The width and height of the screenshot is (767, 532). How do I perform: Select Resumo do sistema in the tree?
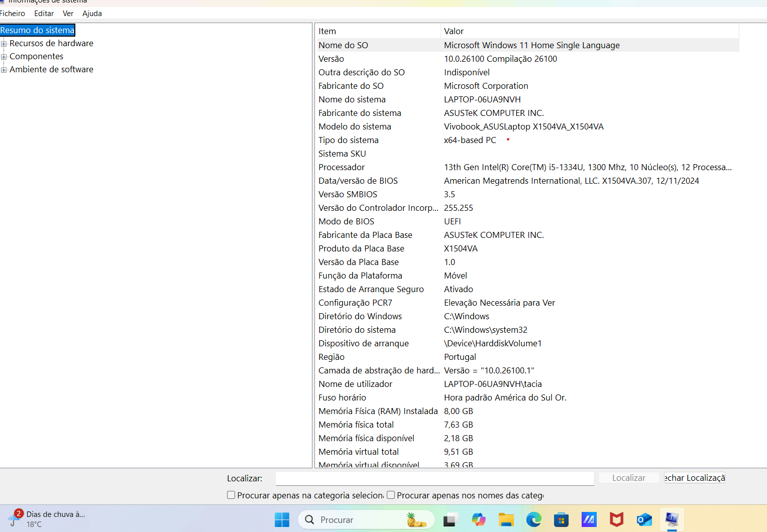pos(37,30)
